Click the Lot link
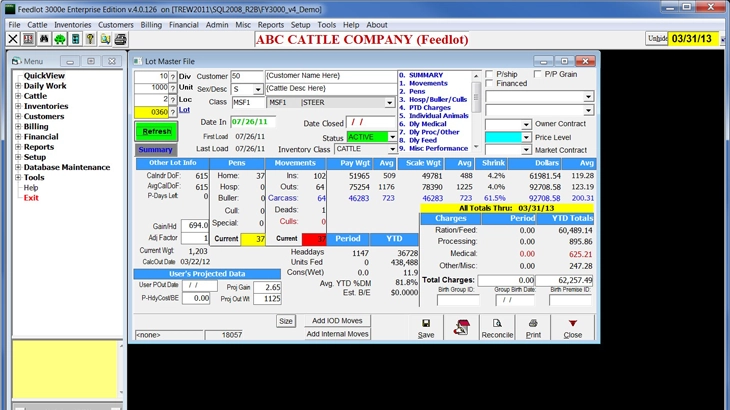 tap(184, 110)
